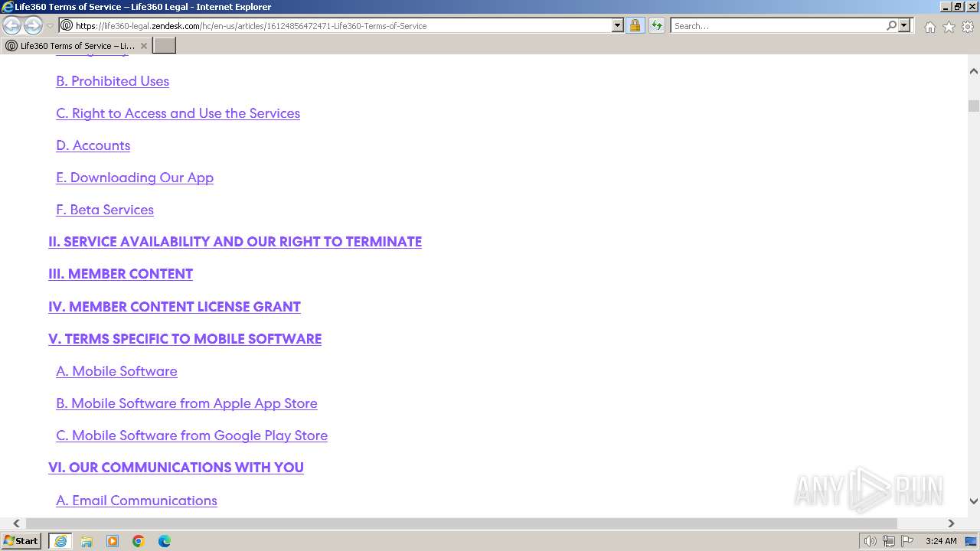Click Internet Explorer taskbar icon

tap(60, 541)
